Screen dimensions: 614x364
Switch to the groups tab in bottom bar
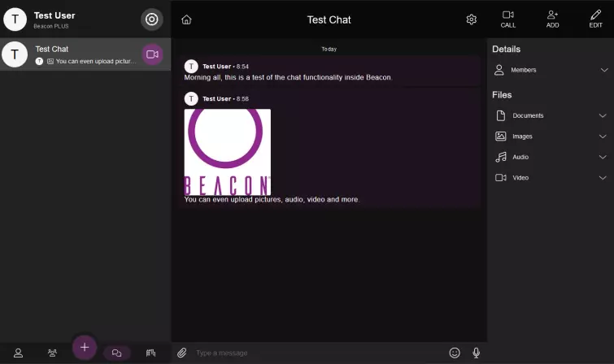[52, 353]
